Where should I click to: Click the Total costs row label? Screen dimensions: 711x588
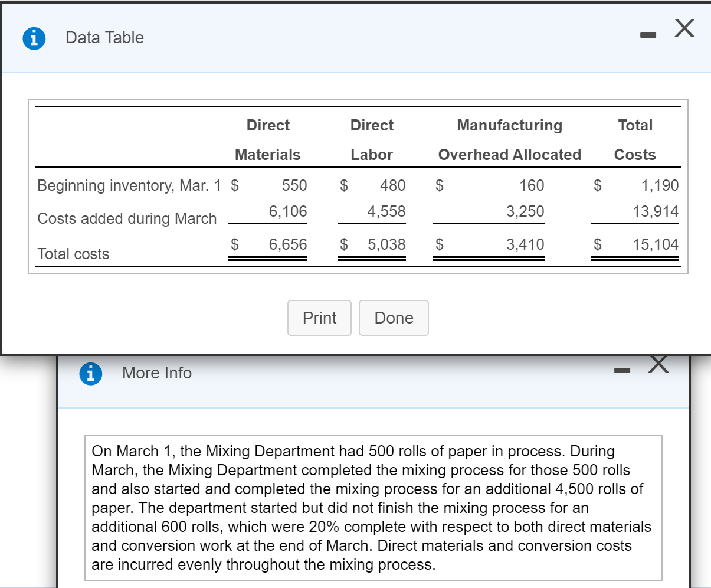[73, 254]
